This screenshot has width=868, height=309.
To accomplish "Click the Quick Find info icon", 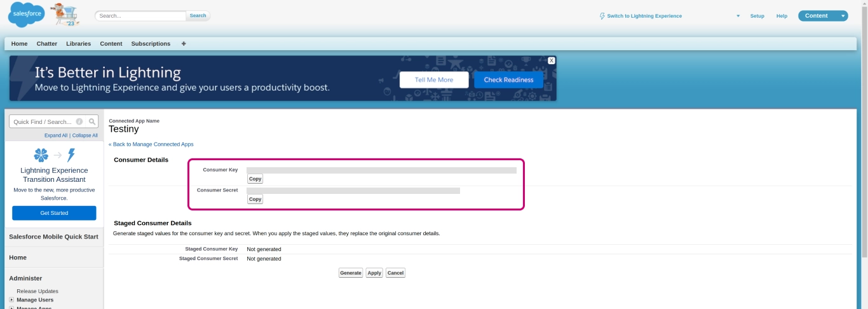I will pyautogui.click(x=79, y=121).
